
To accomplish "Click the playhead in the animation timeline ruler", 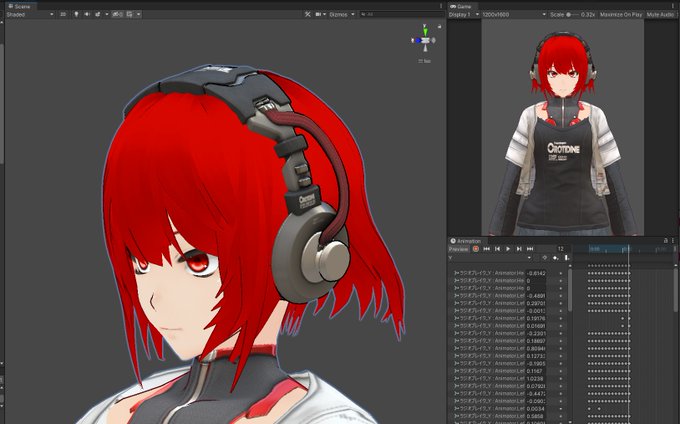I will (x=628, y=249).
